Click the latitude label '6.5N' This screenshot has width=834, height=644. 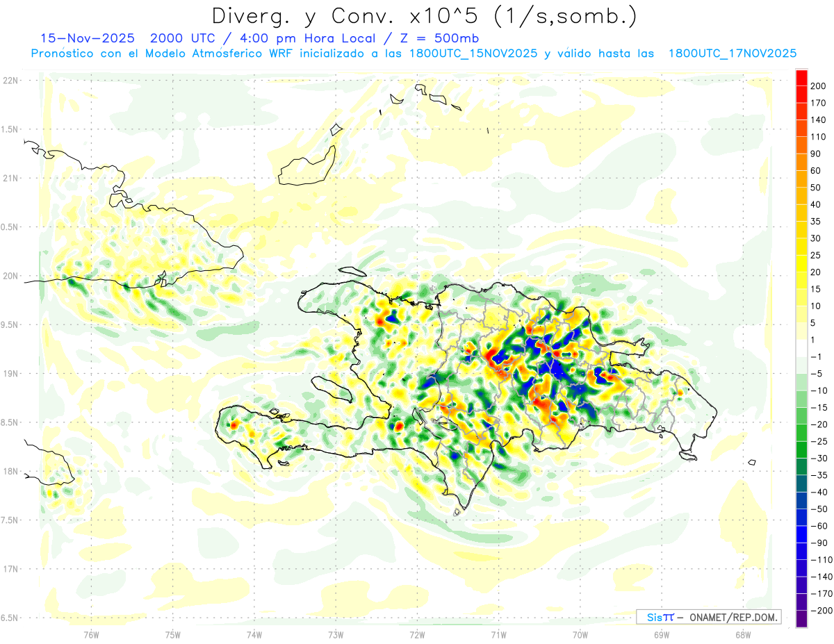(10, 618)
